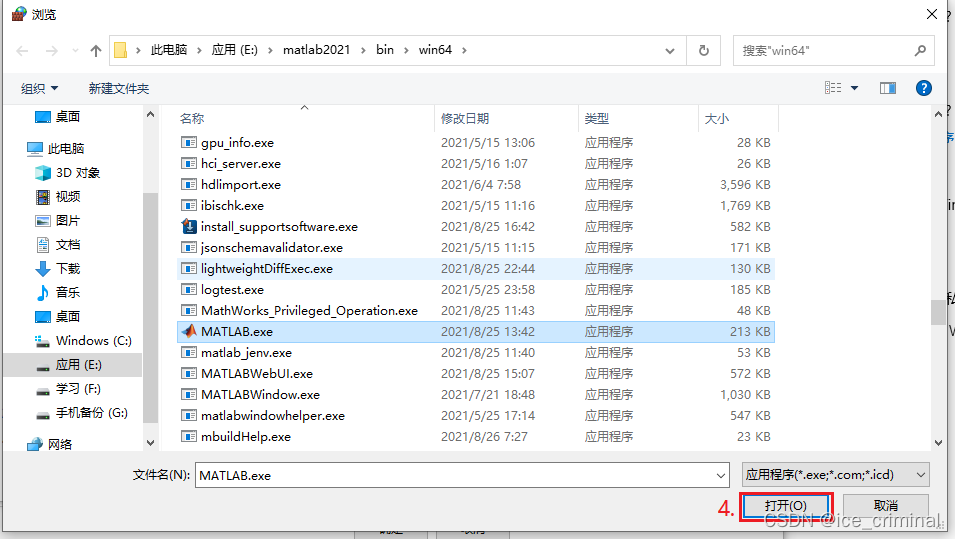Click hci_server.exe file icon
Image resolution: width=955 pixels, height=539 pixels.
189,163
